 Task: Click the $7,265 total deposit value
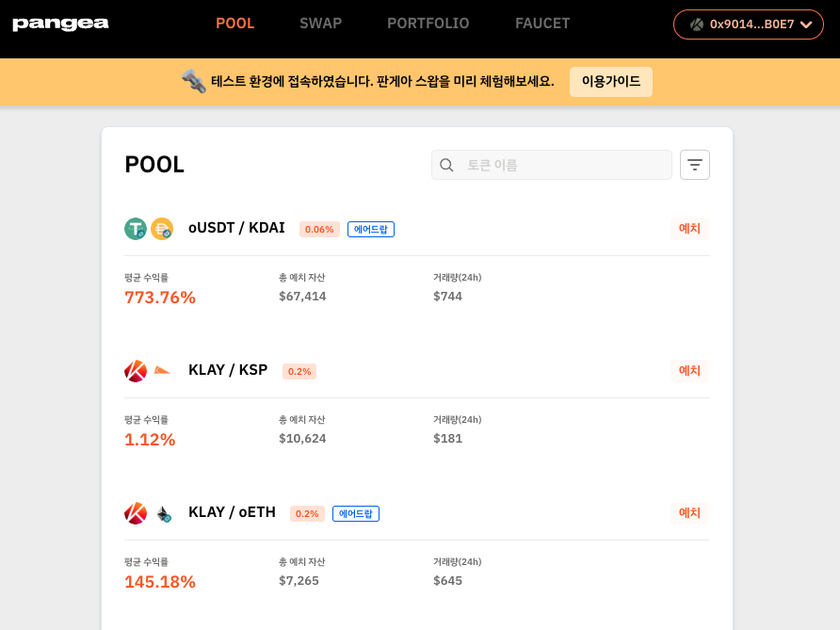pos(299,581)
